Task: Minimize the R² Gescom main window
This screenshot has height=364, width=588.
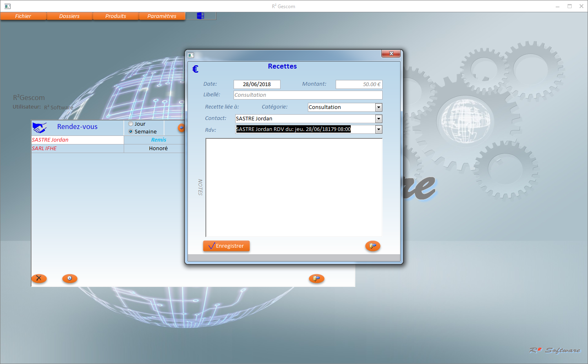Action: point(557,6)
